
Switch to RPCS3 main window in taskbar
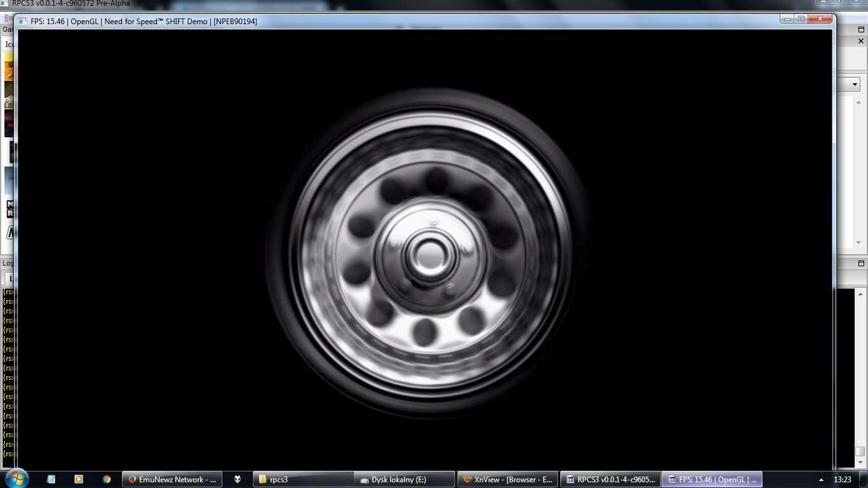[610, 480]
